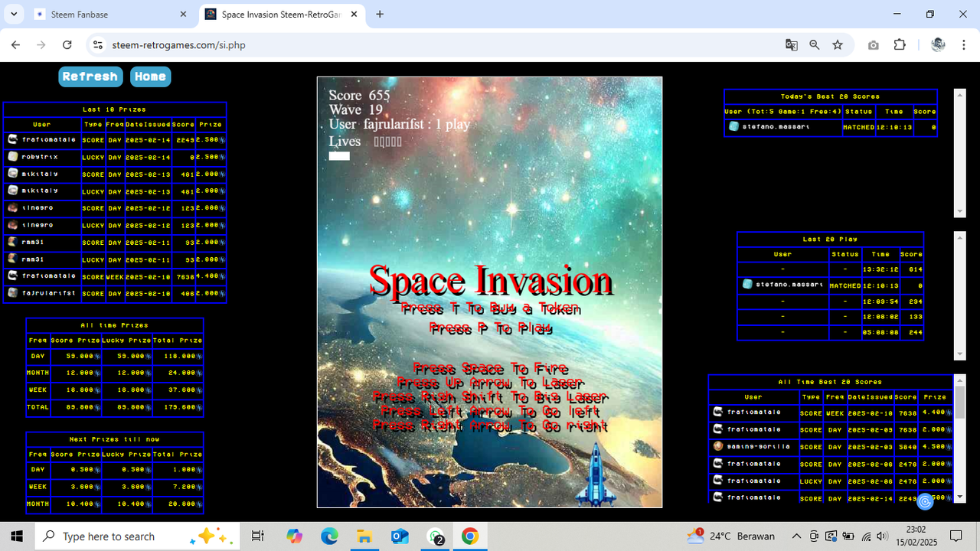Screen dimensions: 980x551
Task: View site information icon in address bar
Action: pyautogui.click(x=97, y=45)
